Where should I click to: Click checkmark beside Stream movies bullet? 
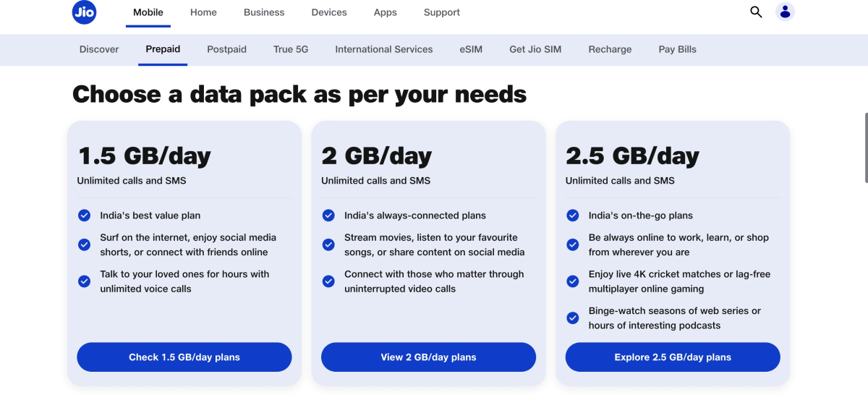click(328, 244)
